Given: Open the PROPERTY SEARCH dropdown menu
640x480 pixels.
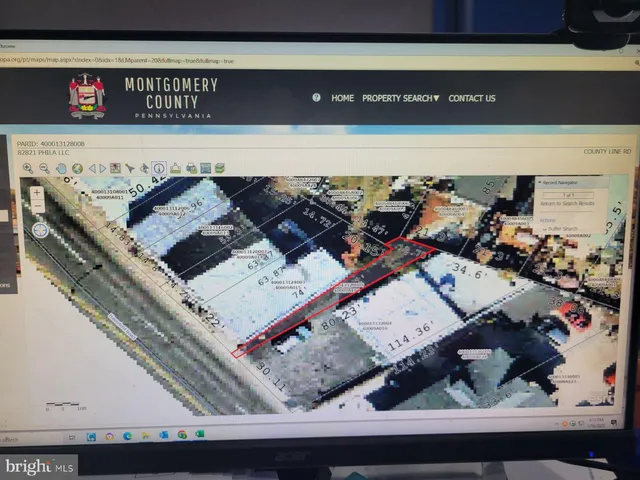Looking at the screenshot, I should [400, 98].
